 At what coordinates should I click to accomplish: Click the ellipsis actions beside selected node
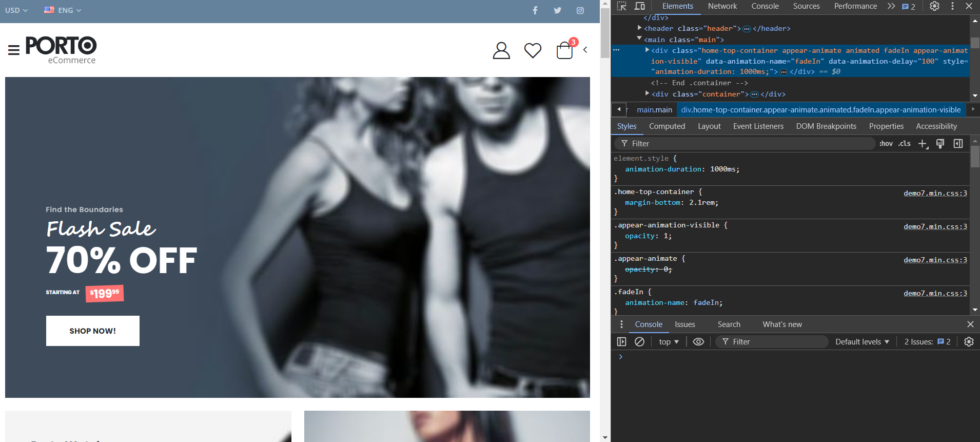coord(616,50)
